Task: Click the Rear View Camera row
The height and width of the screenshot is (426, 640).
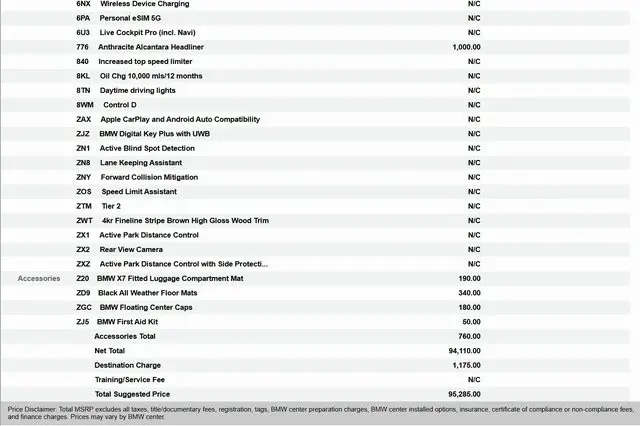Action: (x=131, y=249)
